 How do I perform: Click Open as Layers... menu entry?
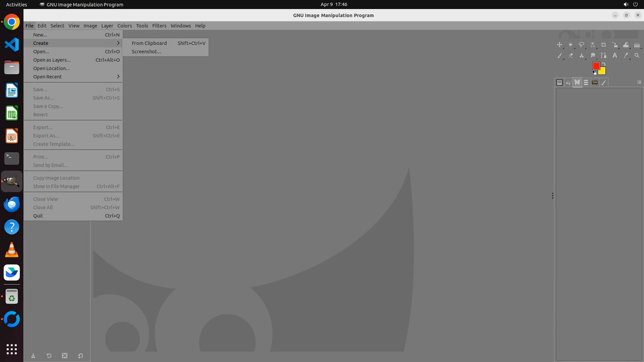tap(52, 60)
